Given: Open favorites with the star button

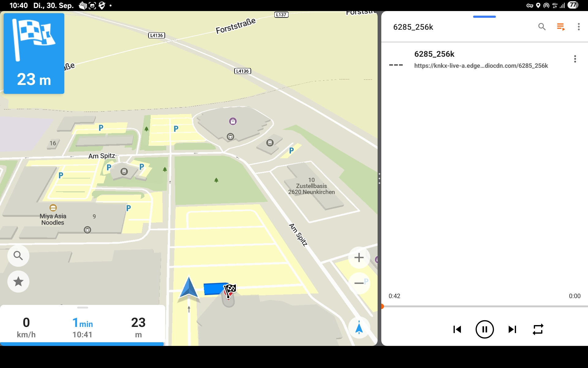Looking at the screenshot, I should pos(18,282).
